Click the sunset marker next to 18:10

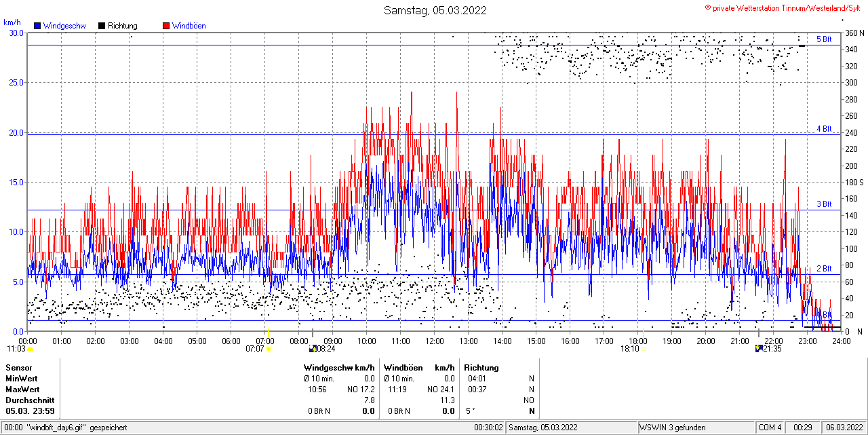coord(643,349)
